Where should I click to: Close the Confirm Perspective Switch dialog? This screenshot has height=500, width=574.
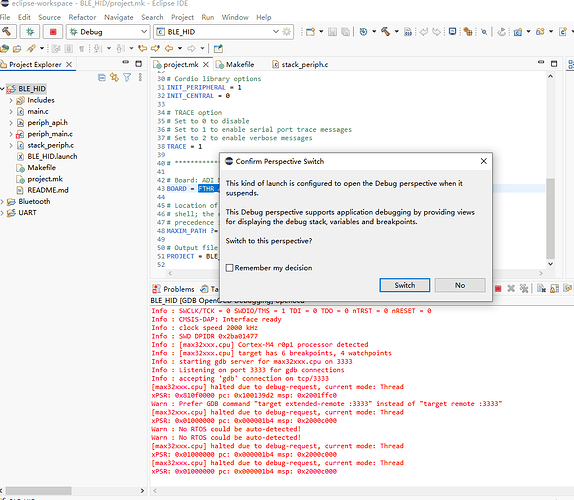coord(484,161)
